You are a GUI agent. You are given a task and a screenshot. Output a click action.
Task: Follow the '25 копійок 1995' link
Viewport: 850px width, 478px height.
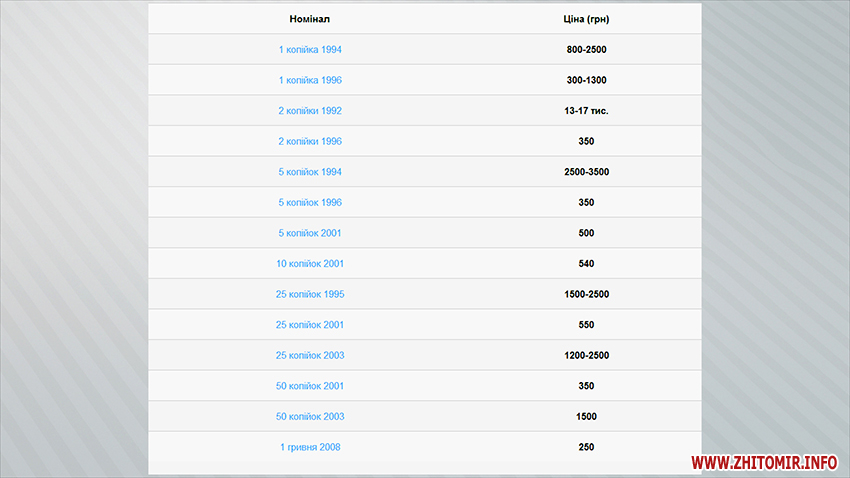click(x=310, y=294)
